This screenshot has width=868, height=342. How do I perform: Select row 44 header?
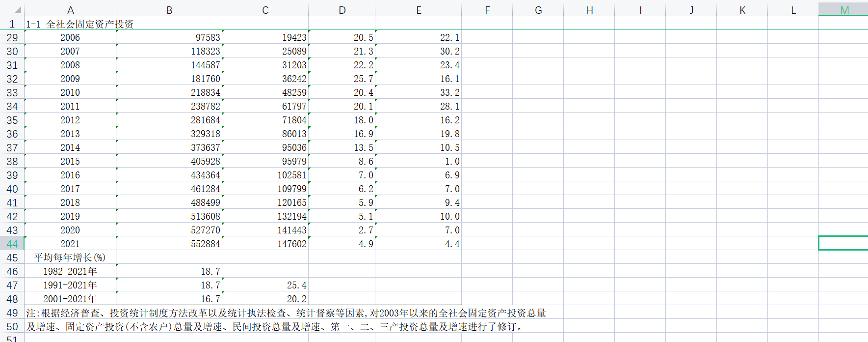12,244
